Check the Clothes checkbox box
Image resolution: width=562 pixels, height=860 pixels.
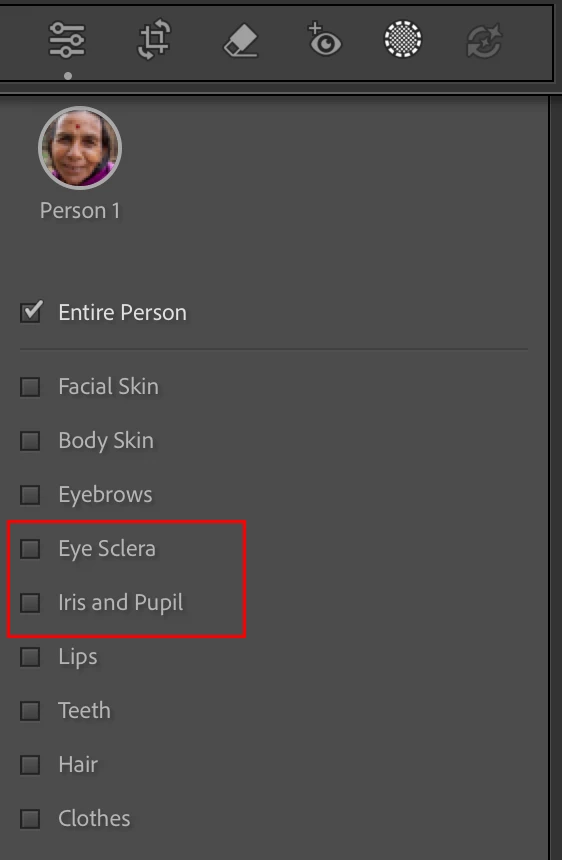pos(30,819)
